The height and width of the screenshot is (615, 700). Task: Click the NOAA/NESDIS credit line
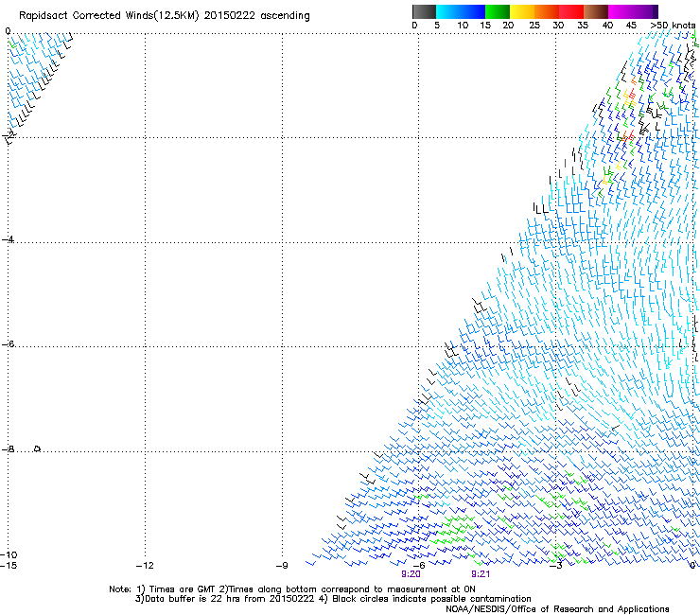(557, 609)
